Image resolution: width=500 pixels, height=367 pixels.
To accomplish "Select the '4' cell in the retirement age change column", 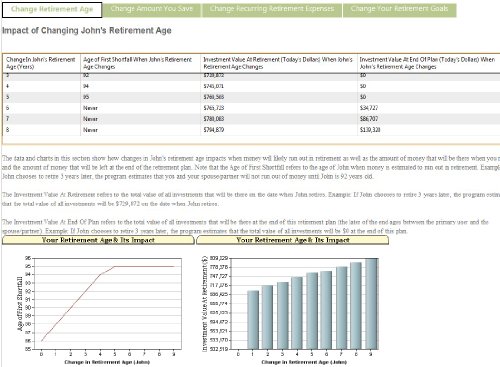I will [x=42, y=86].
